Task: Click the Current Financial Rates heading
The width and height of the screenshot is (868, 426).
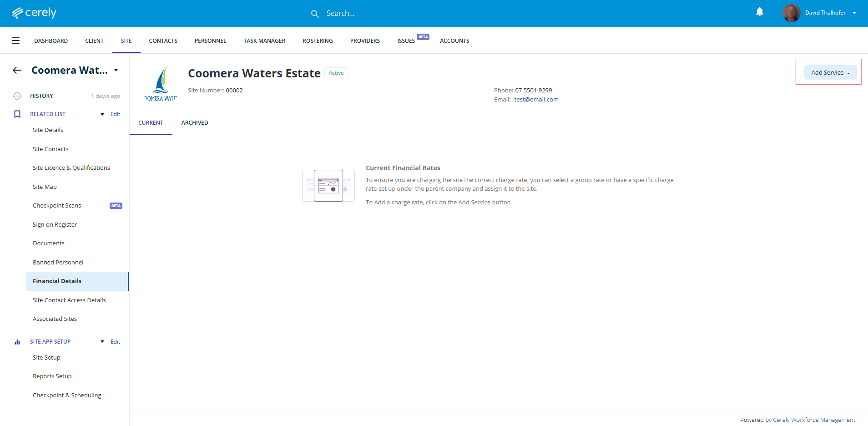Action: [x=403, y=168]
